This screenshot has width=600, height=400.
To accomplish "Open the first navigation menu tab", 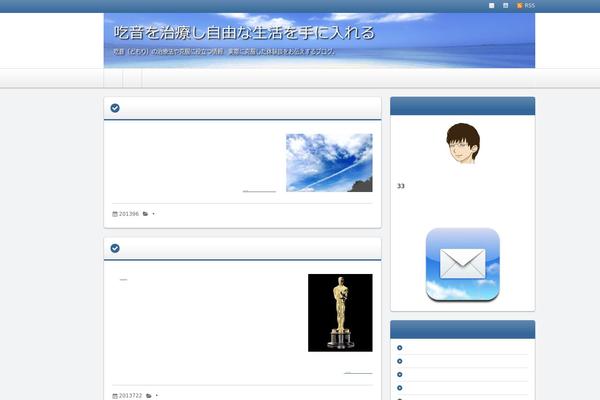I will 113,78.
